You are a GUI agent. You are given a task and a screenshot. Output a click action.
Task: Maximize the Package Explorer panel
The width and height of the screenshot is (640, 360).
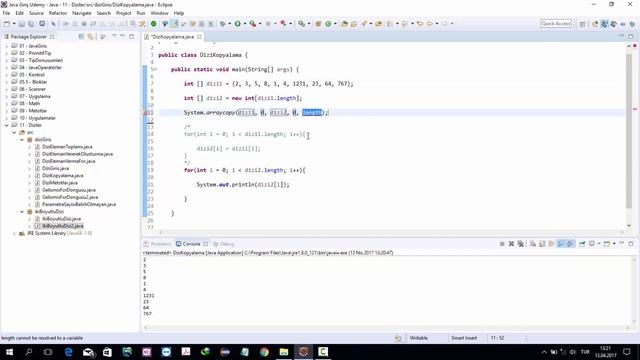coord(131,36)
